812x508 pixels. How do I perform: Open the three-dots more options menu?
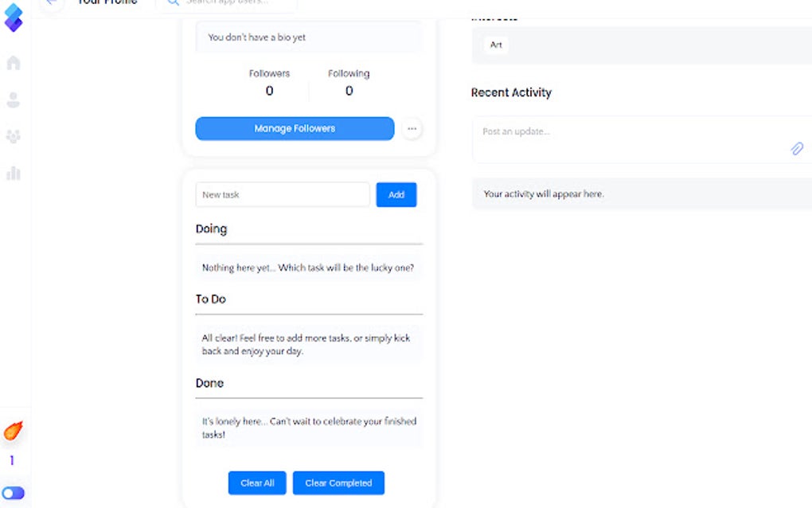point(412,128)
